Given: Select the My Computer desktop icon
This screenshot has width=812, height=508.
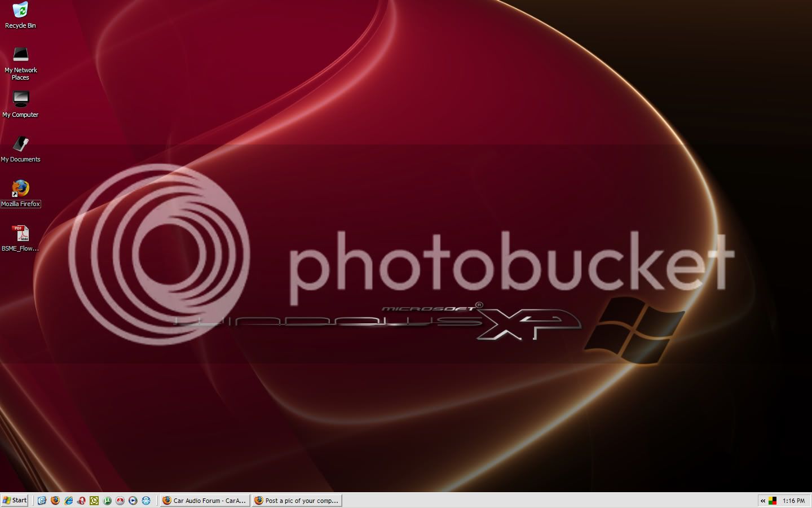Looking at the screenshot, I should click(x=20, y=104).
